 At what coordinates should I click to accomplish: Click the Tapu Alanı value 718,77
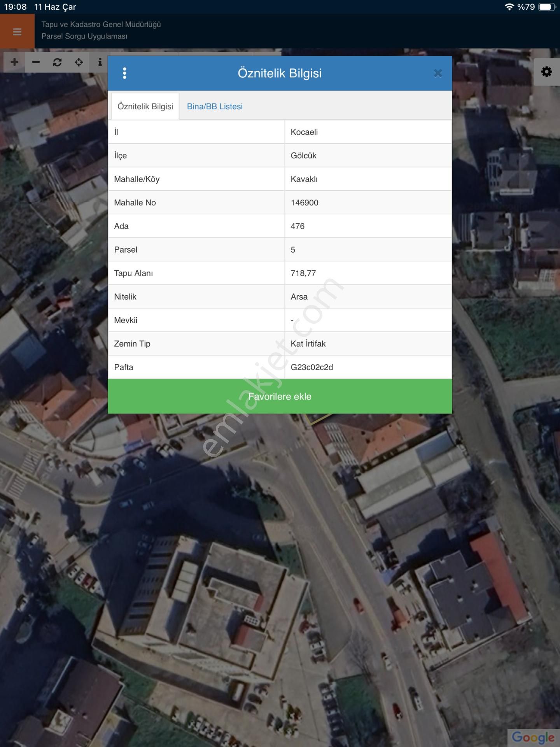(303, 273)
